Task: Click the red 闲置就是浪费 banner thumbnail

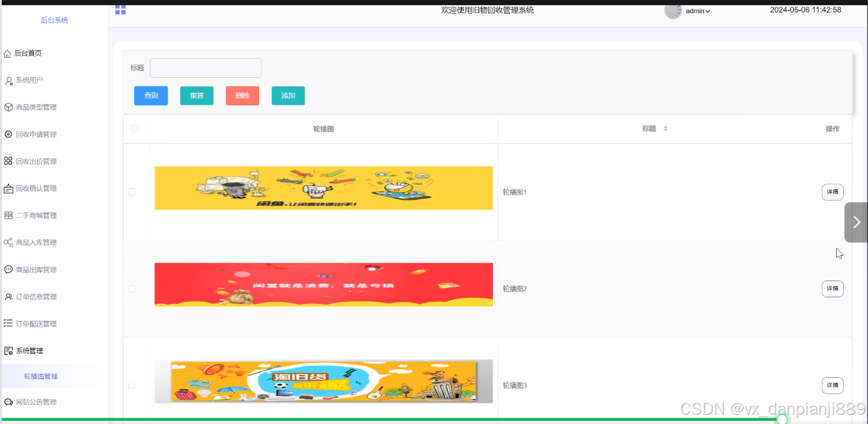Action: (x=324, y=285)
